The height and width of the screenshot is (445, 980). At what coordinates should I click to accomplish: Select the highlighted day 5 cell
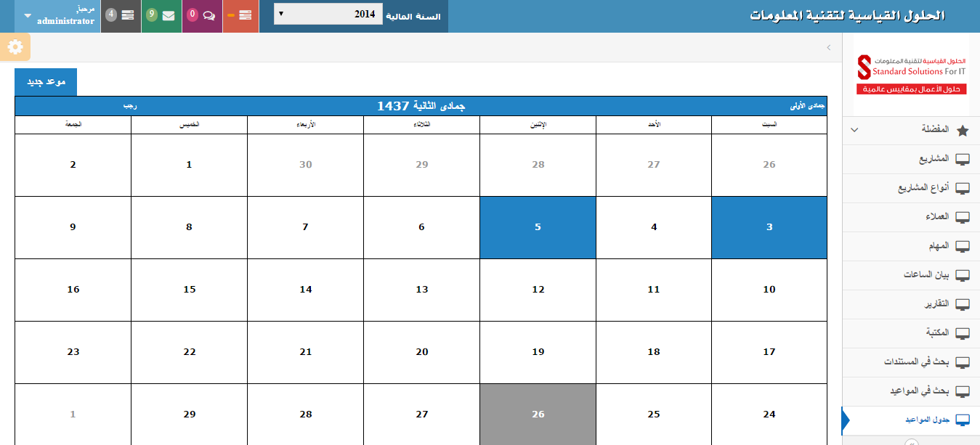pyautogui.click(x=538, y=227)
